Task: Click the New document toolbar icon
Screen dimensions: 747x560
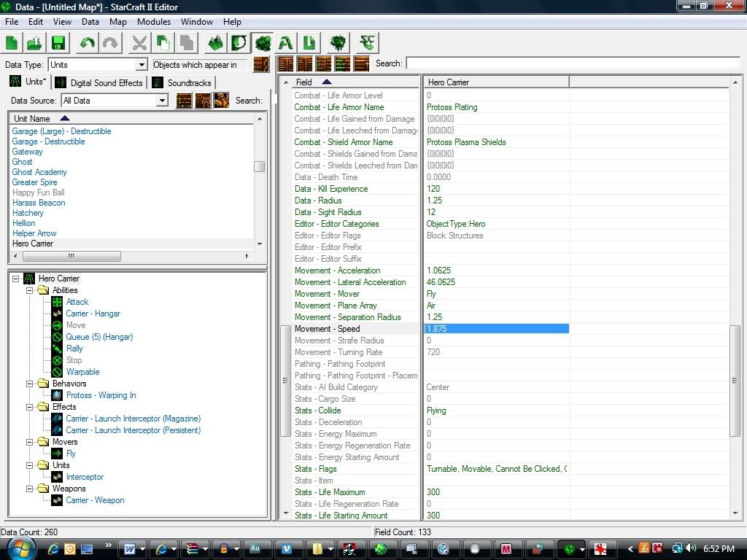Action: pos(12,43)
